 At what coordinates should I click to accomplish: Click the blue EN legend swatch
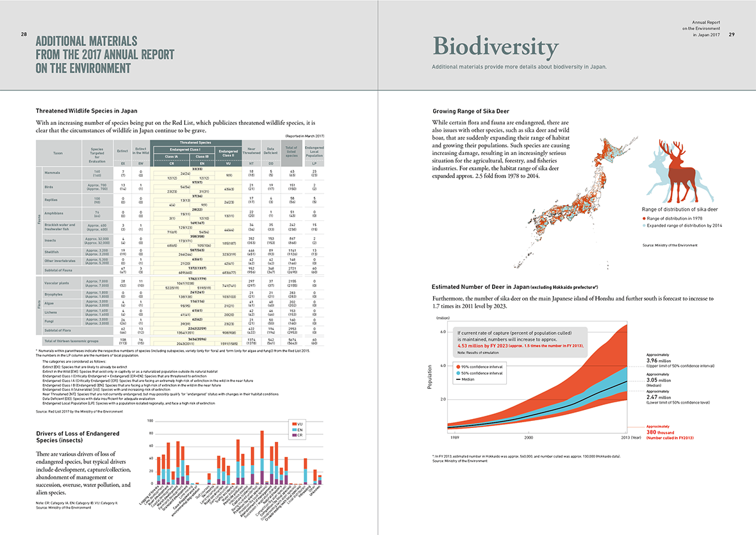click(x=293, y=430)
